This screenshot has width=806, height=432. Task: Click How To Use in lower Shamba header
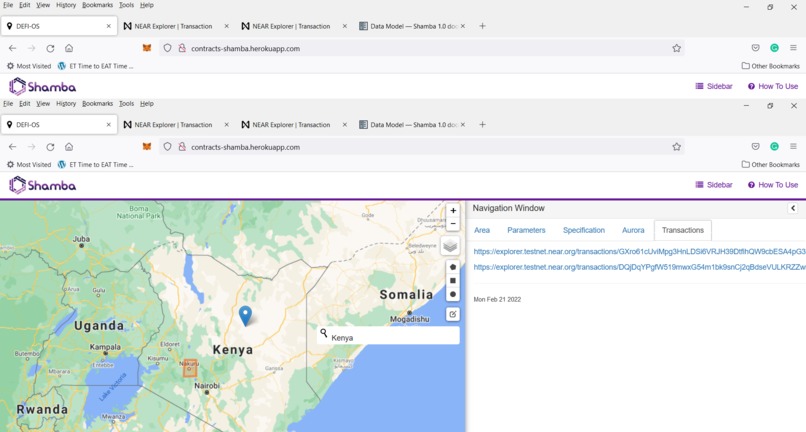pyautogui.click(x=773, y=185)
